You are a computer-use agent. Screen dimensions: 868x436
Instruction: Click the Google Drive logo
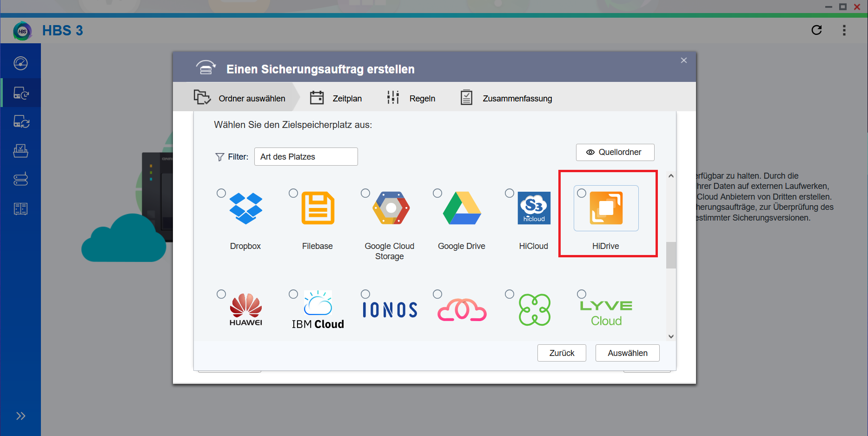462,208
